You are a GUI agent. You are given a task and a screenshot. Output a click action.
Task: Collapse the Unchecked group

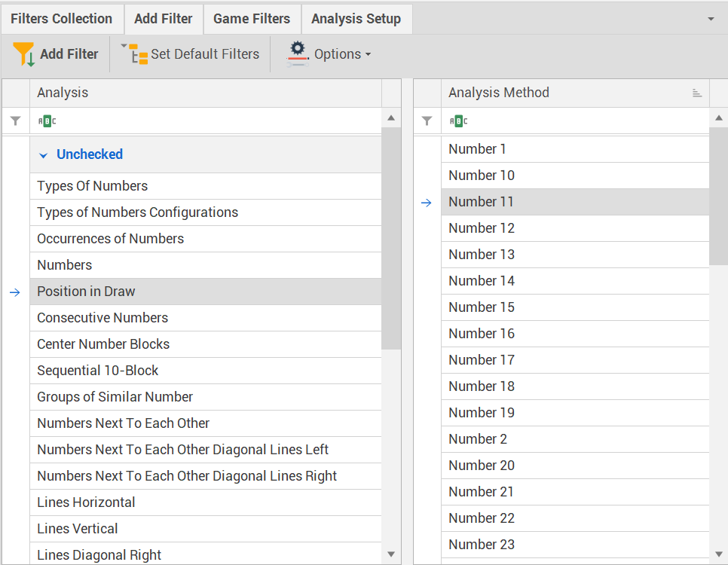coord(44,154)
